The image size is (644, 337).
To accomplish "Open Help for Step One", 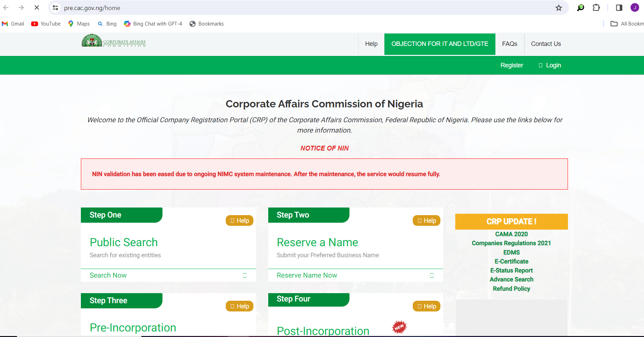I will click(240, 221).
